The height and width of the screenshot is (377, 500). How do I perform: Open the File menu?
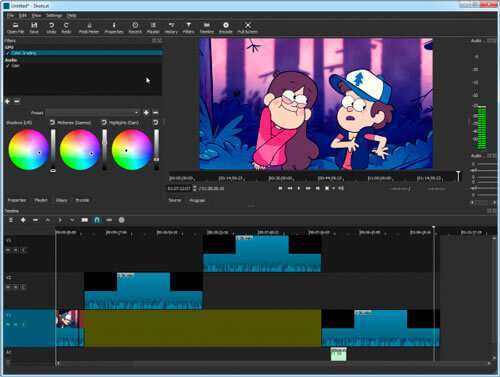tap(10, 15)
